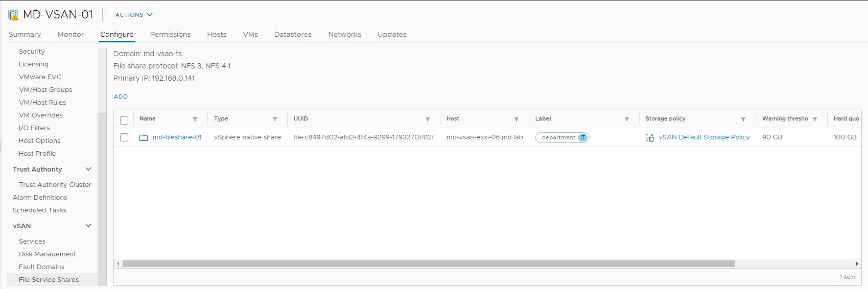Open the vSAN Default Storage Policy link
This screenshot has height=289, width=868.
(704, 137)
